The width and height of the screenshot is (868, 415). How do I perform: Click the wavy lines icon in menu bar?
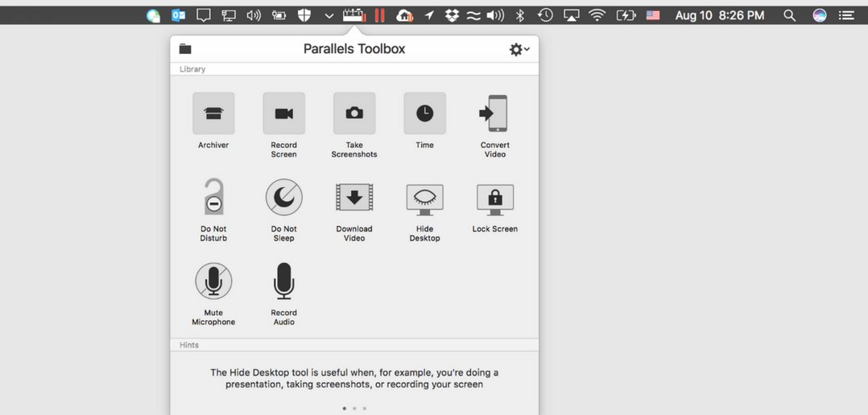pyautogui.click(x=473, y=15)
